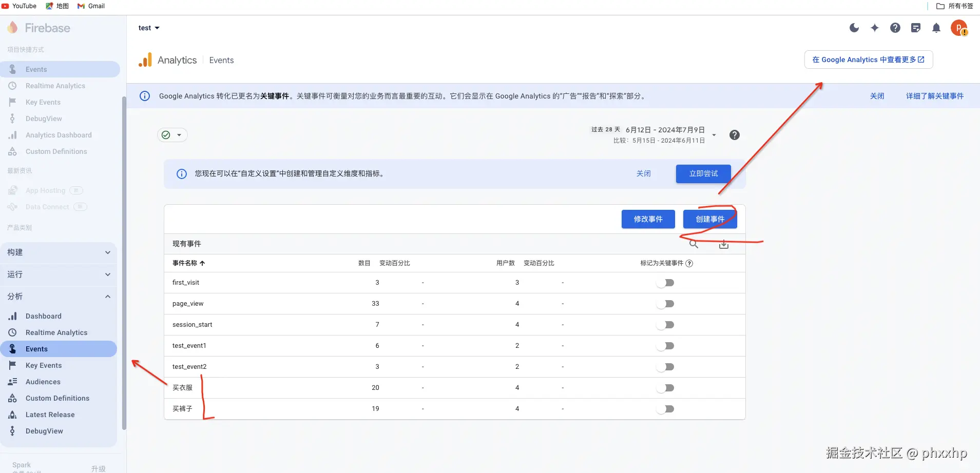
Task: Sort by 事件名称 column
Action: click(188, 263)
